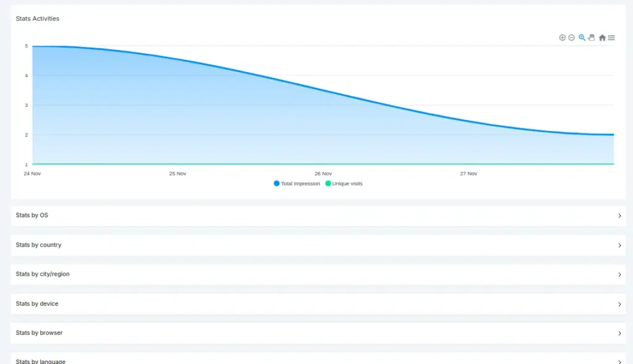The height and width of the screenshot is (364, 633).
Task: Open the Stats by city/region section
Action: click(316, 274)
